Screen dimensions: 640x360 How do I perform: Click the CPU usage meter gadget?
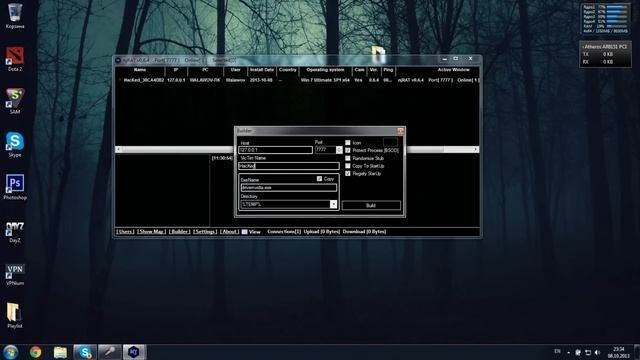[605, 19]
